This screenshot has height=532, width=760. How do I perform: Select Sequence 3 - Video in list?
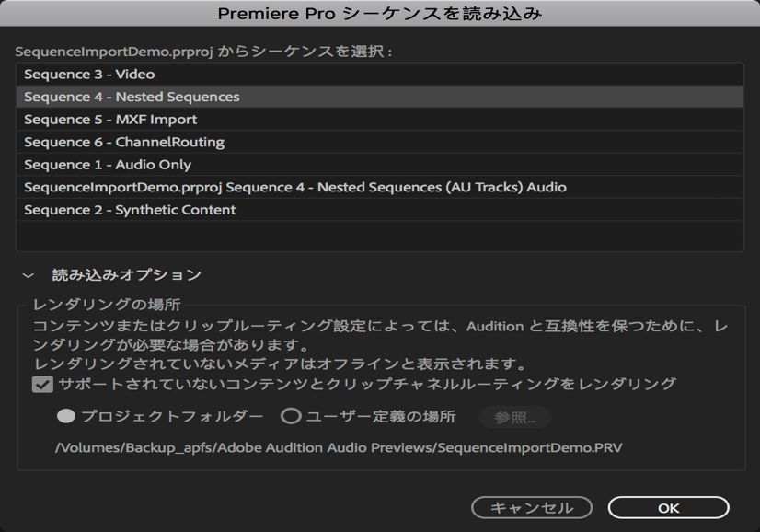pos(380,75)
